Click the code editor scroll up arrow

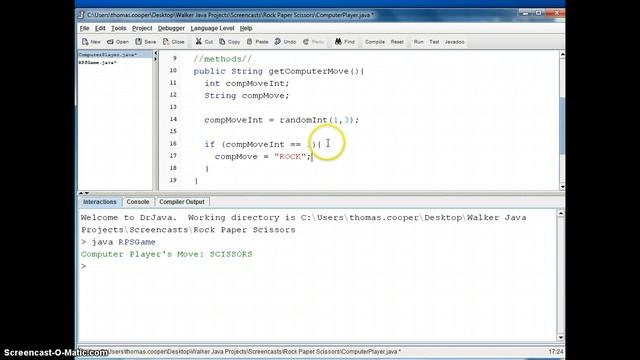tap(562, 54)
